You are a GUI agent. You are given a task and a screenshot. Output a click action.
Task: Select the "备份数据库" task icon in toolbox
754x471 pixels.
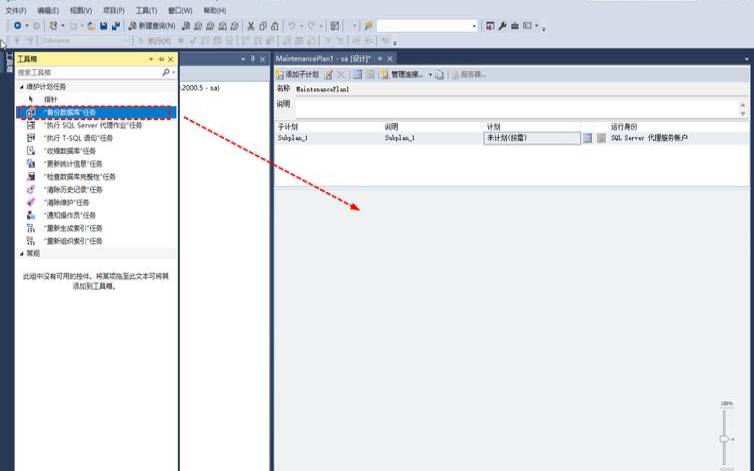(x=31, y=113)
